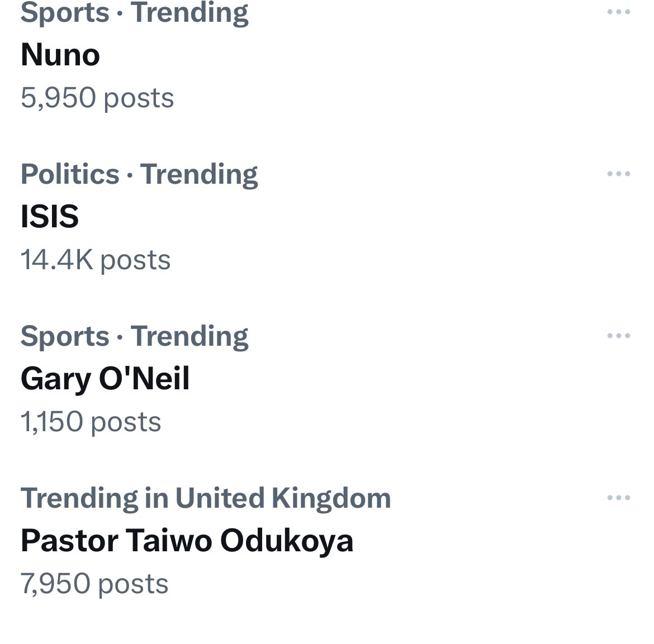Open the Pastor Taiwo Odukoya trend
The height and width of the screenshot is (644, 654).
point(187,541)
